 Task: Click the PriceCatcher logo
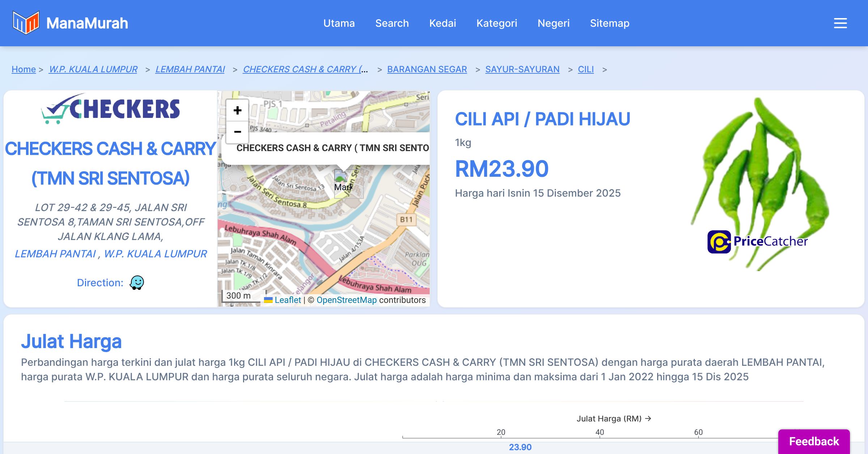pos(757,241)
